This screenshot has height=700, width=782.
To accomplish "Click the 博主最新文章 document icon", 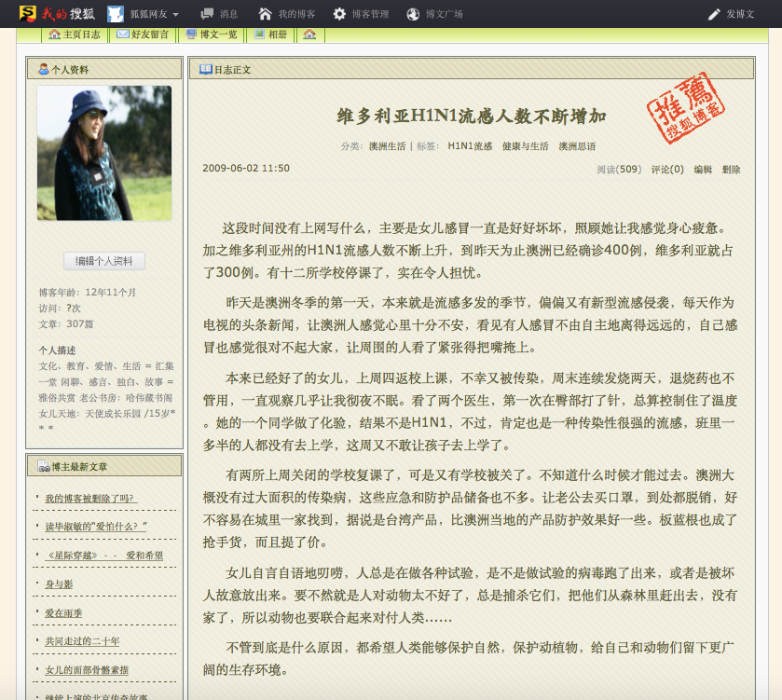I will coord(44,466).
